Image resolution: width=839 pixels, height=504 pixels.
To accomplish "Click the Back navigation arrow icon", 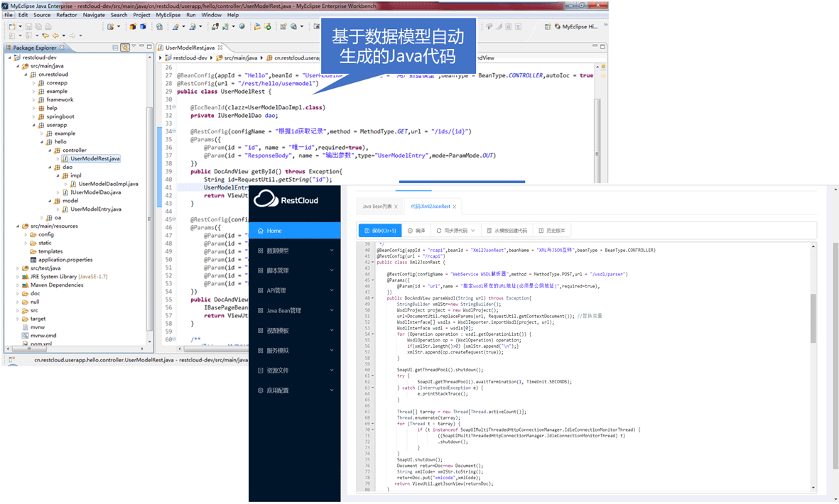I will click(x=55, y=35).
